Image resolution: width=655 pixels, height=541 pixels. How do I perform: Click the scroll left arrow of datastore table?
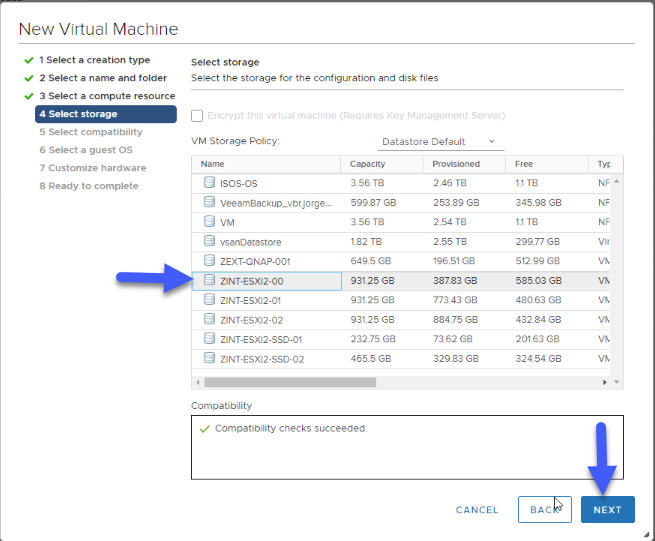(198, 382)
